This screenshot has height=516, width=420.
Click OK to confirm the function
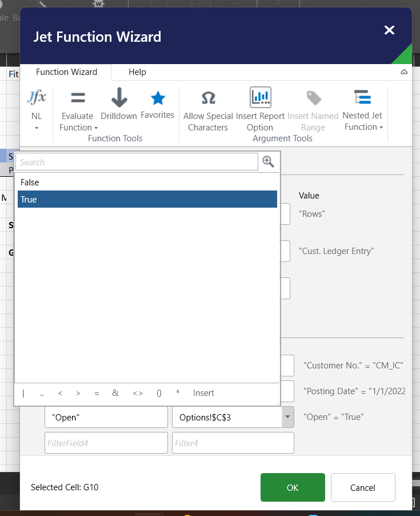293,487
